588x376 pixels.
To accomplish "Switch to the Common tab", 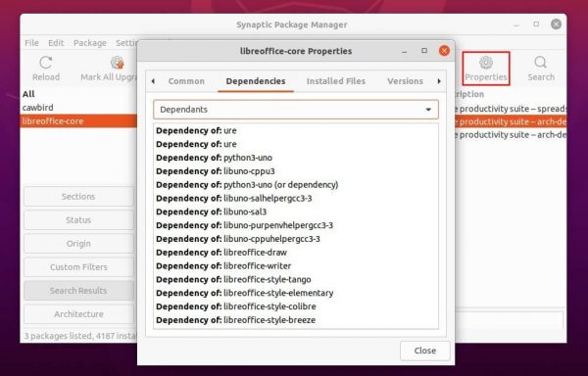I will [x=186, y=81].
